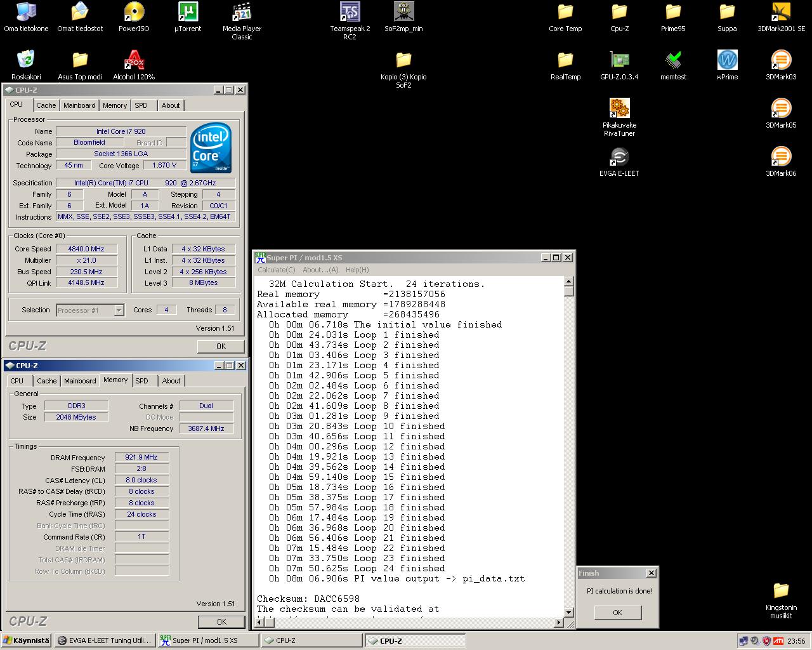The width and height of the screenshot is (812, 650).
Task: Open the Calculate(C) menu in Super PI
Action: click(x=277, y=270)
